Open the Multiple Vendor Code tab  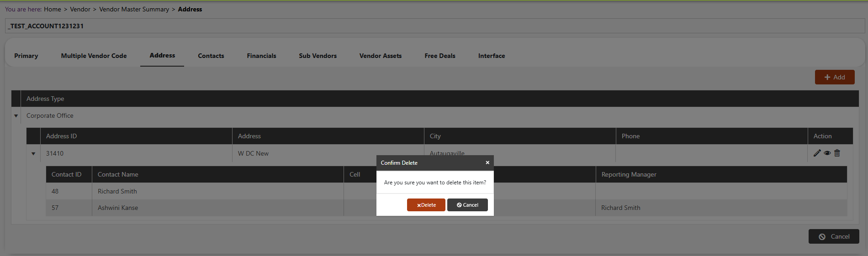tap(94, 56)
